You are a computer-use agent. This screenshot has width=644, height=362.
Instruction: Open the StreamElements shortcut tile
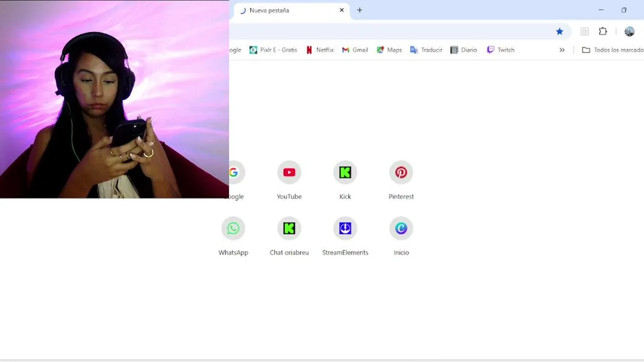tap(345, 237)
